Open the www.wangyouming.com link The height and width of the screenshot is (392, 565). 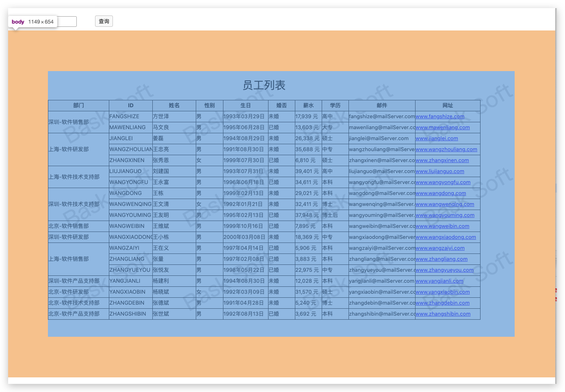click(445, 215)
